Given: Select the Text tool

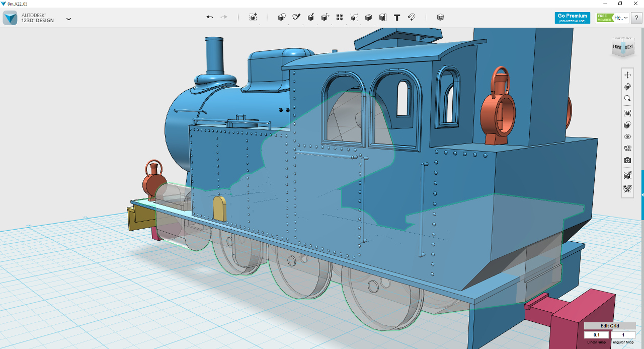Looking at the screenshot, I should pos(397,17).
